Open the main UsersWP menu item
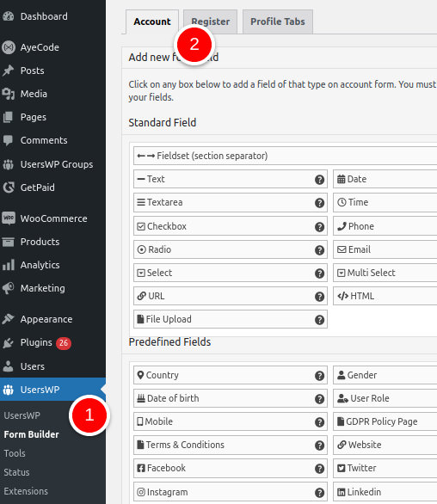Image resolution: width=437 pixels, height=504 pixels. 52,390
